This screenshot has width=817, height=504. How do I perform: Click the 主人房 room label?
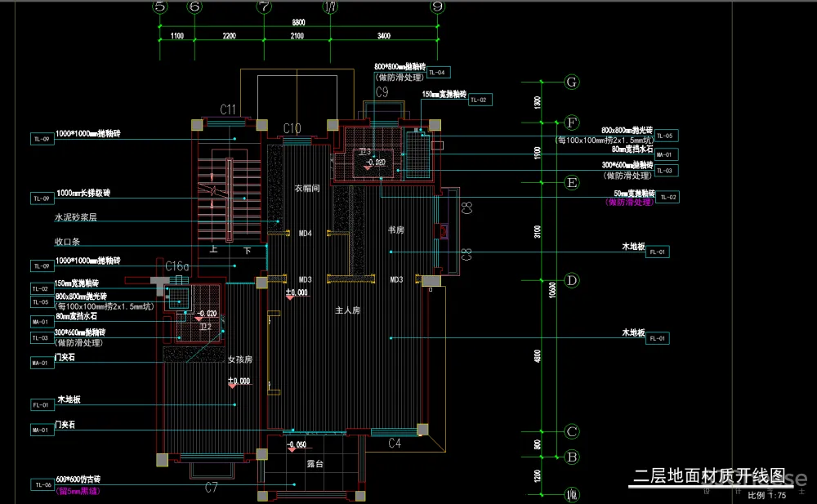[x=347, y=310]
